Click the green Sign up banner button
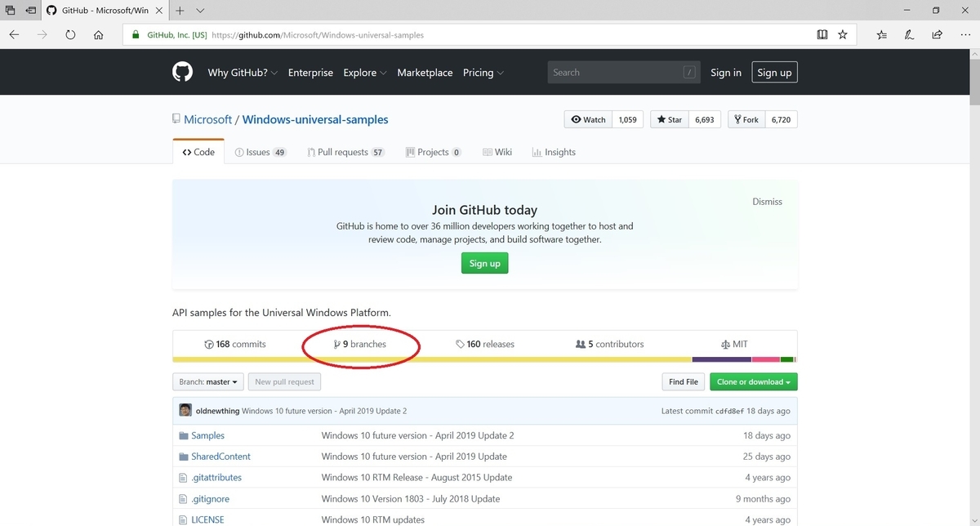 pyautogui.click(x=485, y=263)
